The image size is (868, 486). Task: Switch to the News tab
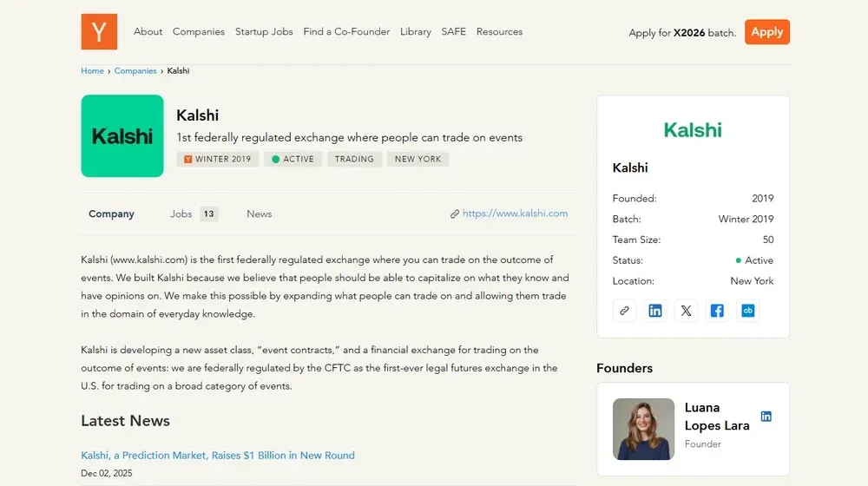tap(259, 213)
